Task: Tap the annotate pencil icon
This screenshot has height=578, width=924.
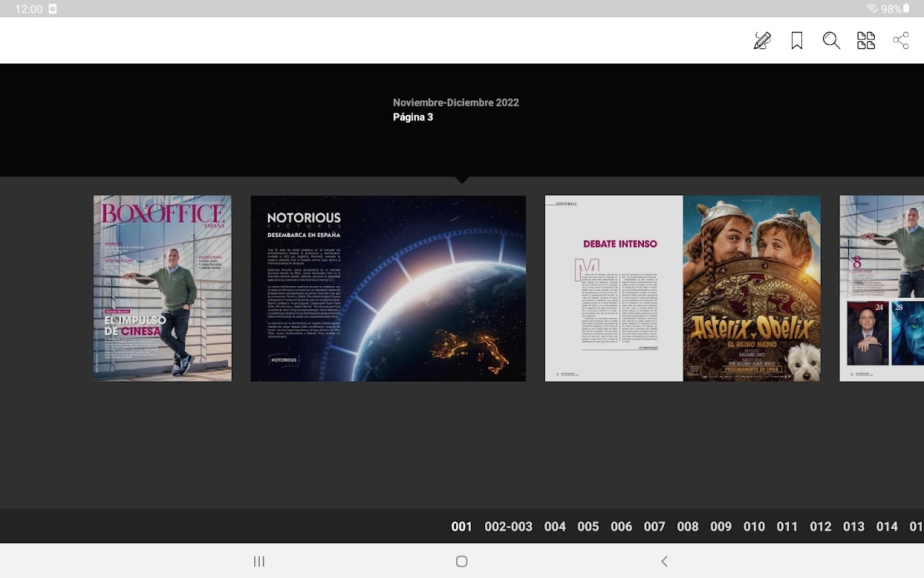Action: tap(762, 40)
